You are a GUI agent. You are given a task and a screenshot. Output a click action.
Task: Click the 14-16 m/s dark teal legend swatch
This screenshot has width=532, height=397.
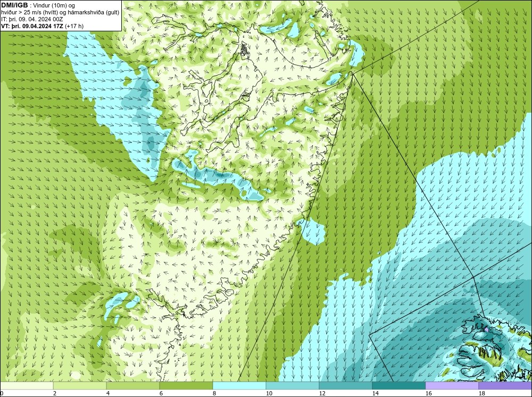tap(398, 385)
